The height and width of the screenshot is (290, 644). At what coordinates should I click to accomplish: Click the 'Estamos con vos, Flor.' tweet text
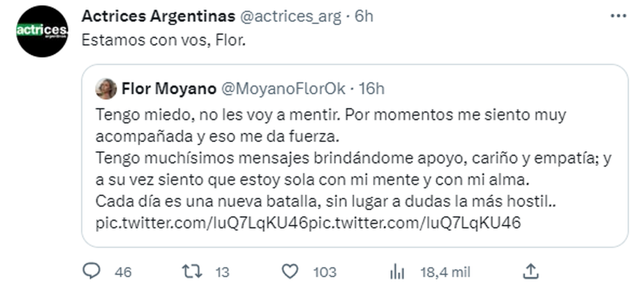point(163,41)
